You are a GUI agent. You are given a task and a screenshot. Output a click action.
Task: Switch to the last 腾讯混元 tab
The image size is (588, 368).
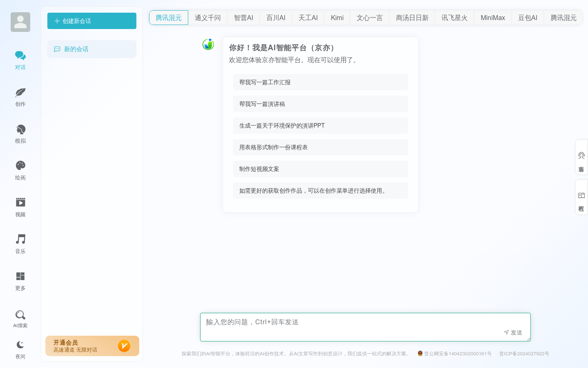pos(563,18)
